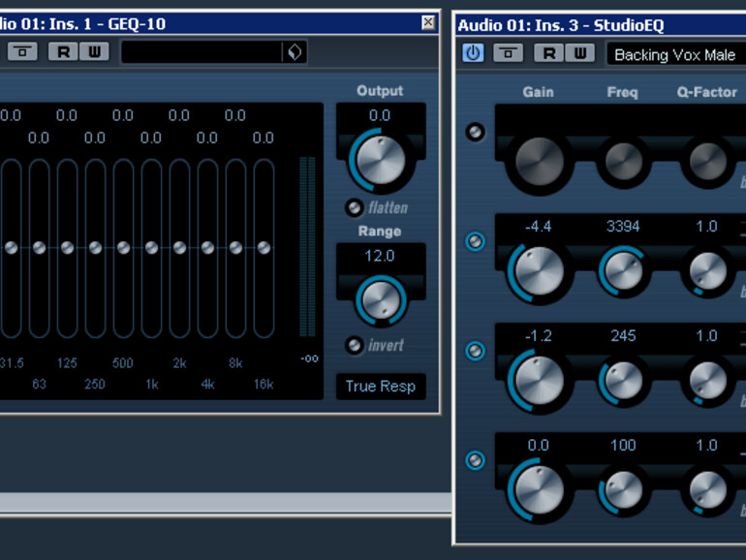Toggle the flatten button
Image resolution: width=746 pixels, height=560 pixels.
(354, 208)
